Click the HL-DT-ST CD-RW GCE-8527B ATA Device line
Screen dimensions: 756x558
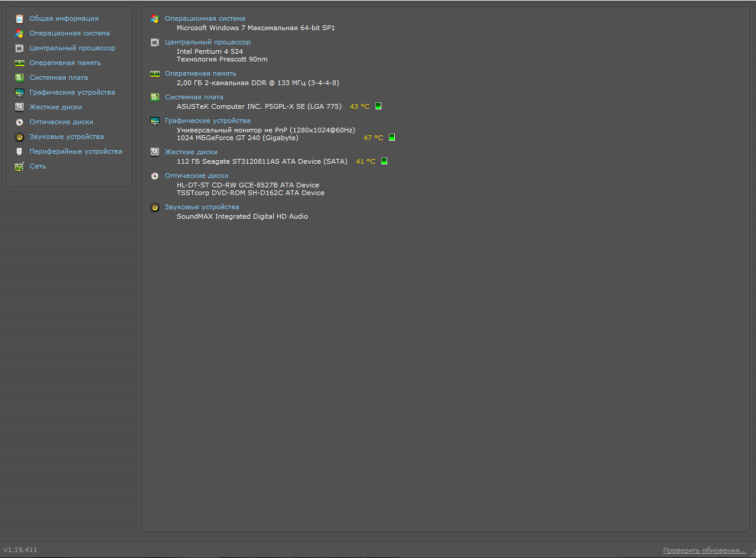point(248,185)
